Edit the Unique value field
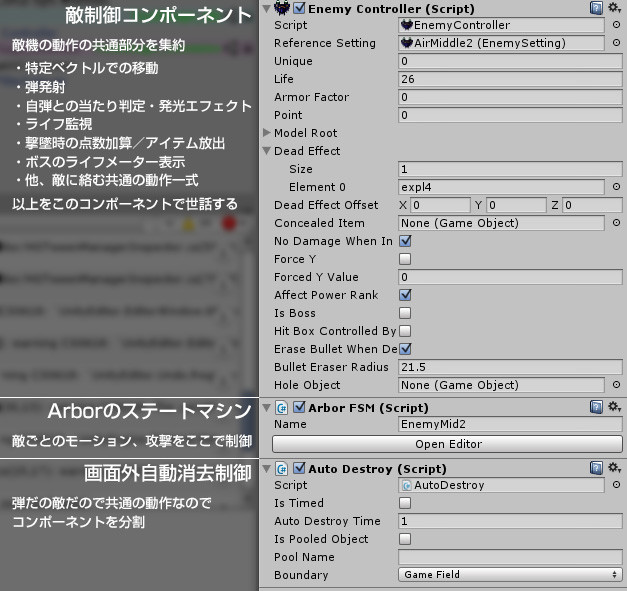Viewport: 627px width, 591px height. point(510,61)
